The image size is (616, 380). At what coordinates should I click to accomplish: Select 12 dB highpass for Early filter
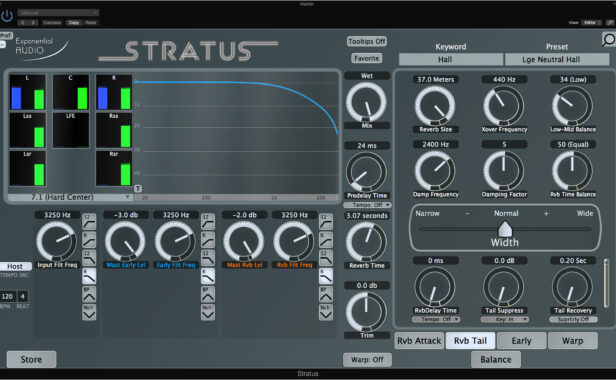point(208,222)
